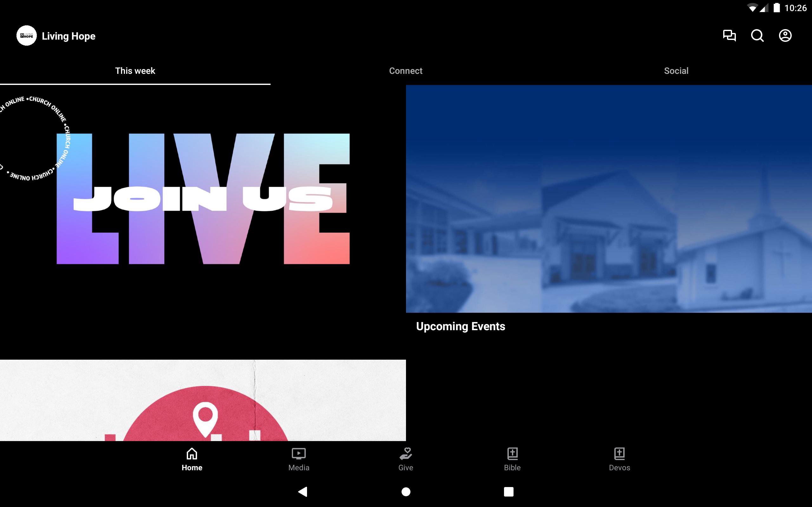Tap the Upcoming Events title
The height and width of the screenshot is (507, 812).
click(460, 326)
